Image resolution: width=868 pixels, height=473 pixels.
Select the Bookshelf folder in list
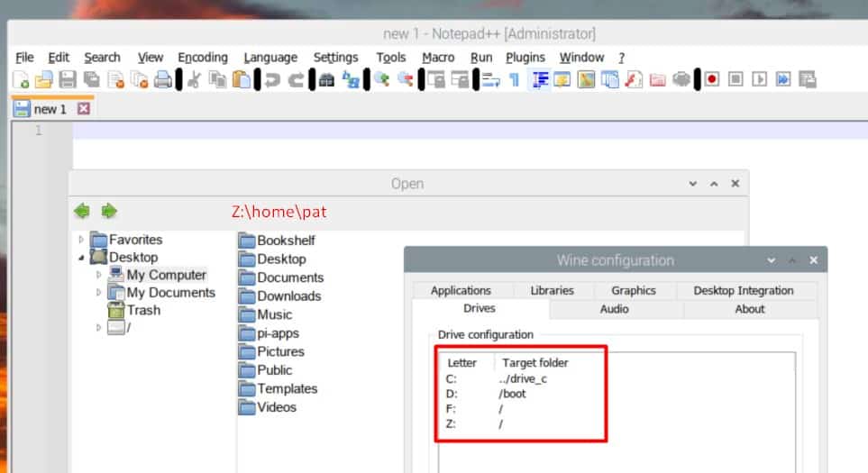pos(277,240)
